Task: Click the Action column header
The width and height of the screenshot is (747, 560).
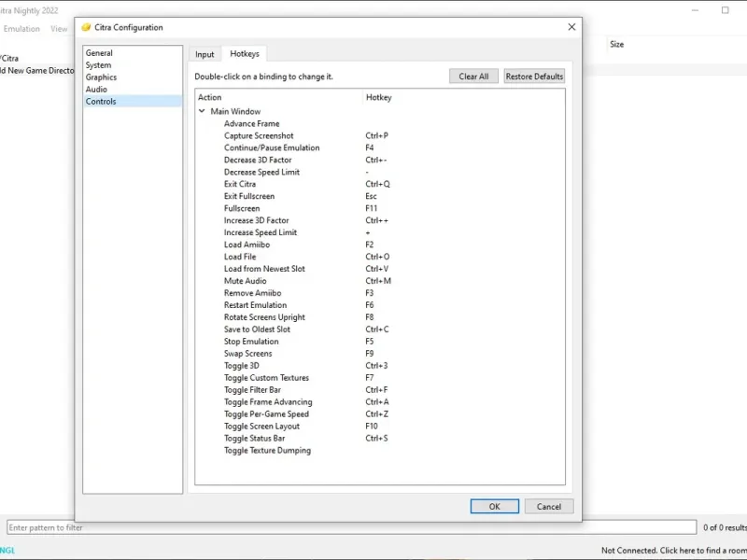Action: click(279, 97)
